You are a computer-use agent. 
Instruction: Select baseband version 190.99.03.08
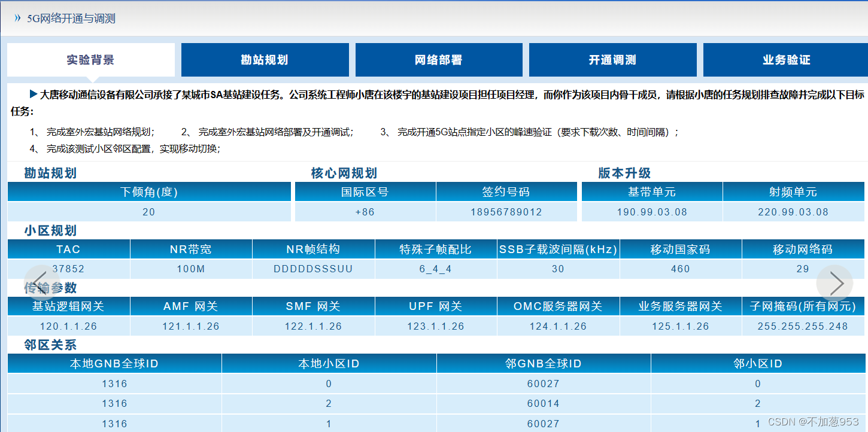tap(652, 212)
